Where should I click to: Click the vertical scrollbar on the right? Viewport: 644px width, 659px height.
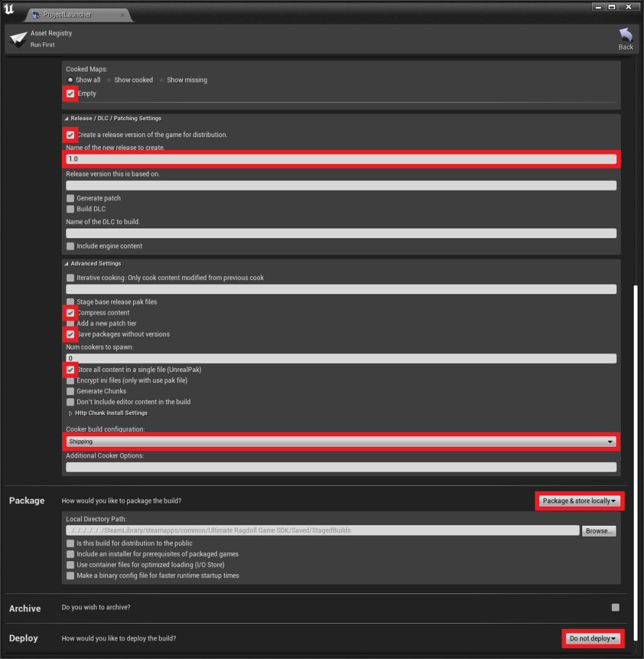click(x=636, y=450)
